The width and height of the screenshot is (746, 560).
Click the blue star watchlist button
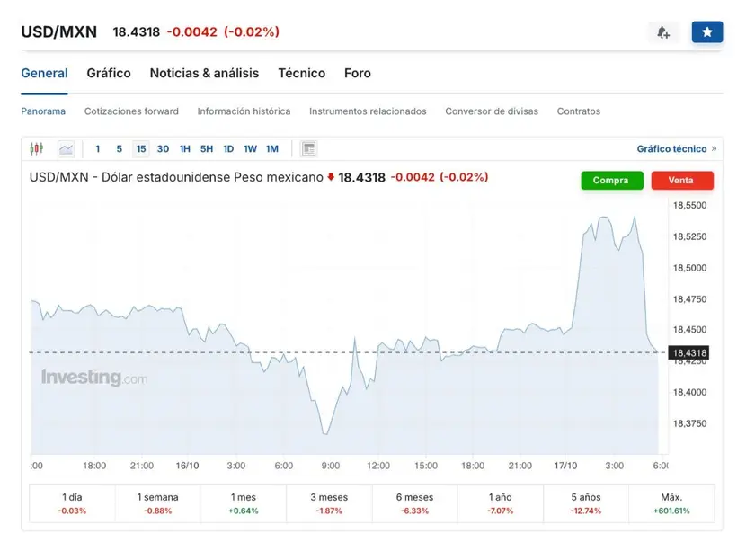707,32
